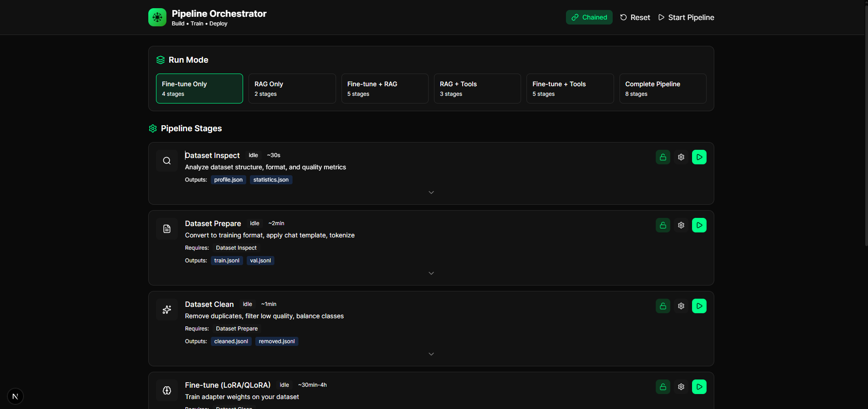Open Fine-tune (LoRA/QLoRA) settings gear
The height and width of the screenshot is (409, 868).
pos(681,387)
